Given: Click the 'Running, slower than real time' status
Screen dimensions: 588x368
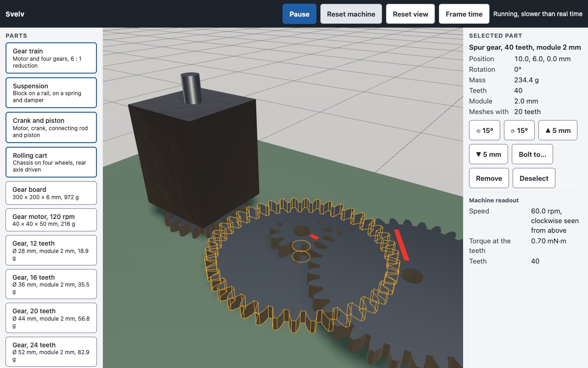Looking at the screenshot, I should (538, 14).
